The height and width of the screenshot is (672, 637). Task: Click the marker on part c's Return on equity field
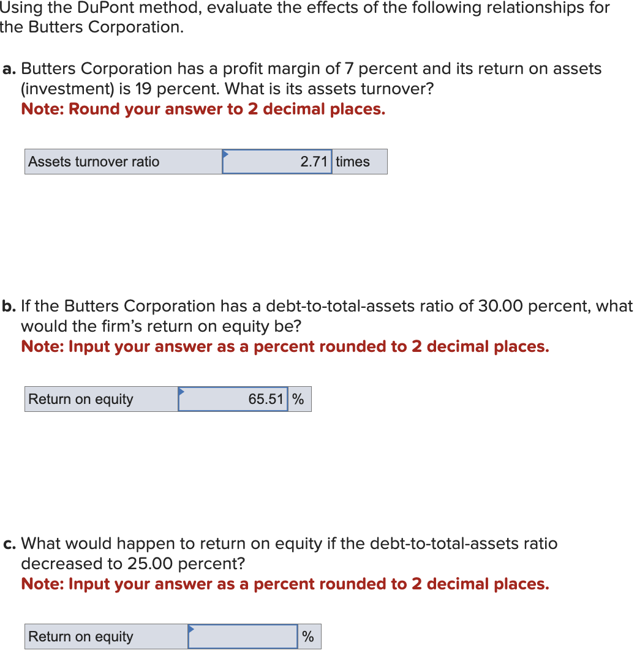click(x=192, y=629)
